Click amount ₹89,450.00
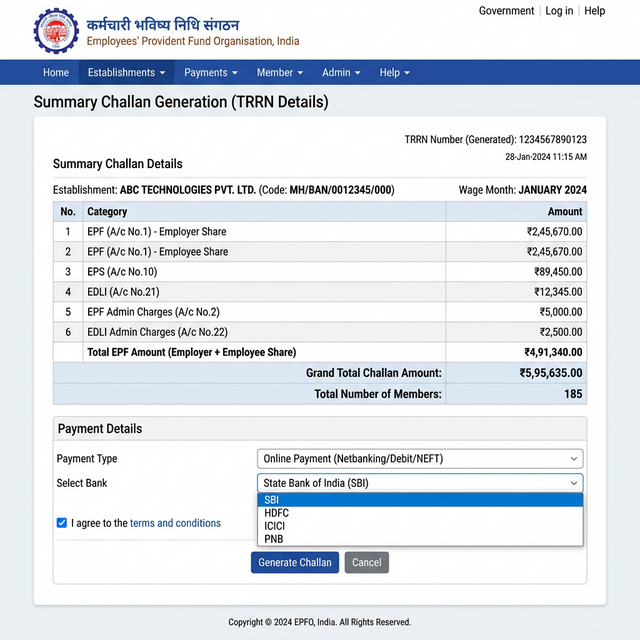 pos(558,271)
